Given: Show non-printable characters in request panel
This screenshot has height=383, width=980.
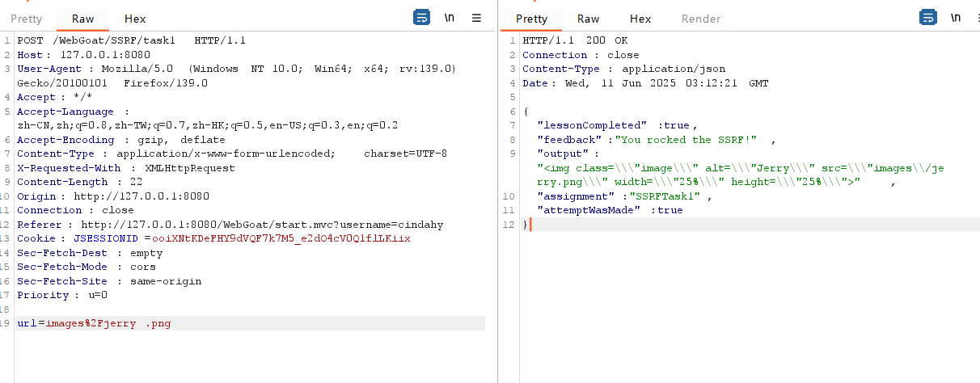Looking at the screenshot, I should [x=449, y=18].
